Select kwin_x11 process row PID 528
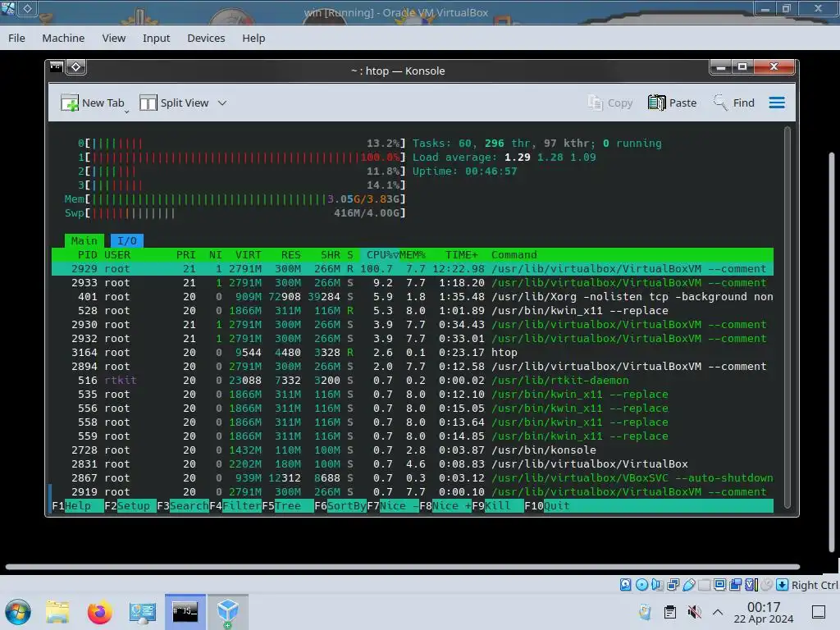This screenshot has height=630, width=840. (413, 311)
